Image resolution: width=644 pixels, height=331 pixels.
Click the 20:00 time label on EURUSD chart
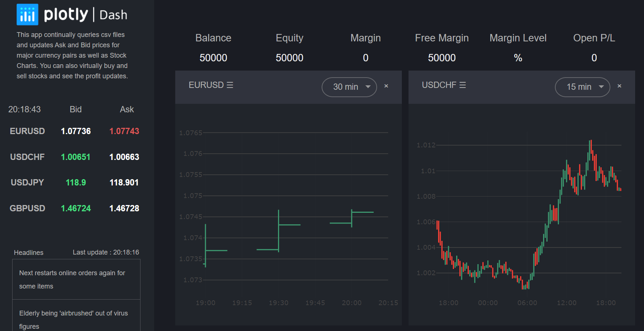pos(352,303)
